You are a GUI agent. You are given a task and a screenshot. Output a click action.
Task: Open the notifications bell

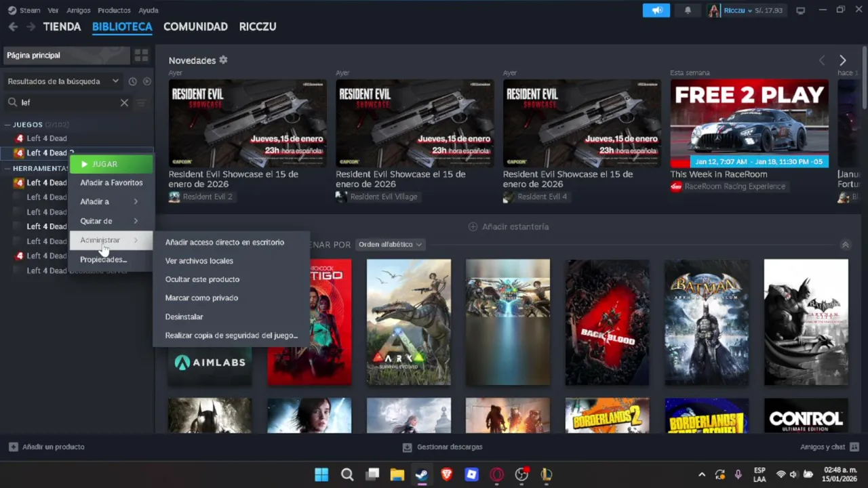tap(688, 10)
